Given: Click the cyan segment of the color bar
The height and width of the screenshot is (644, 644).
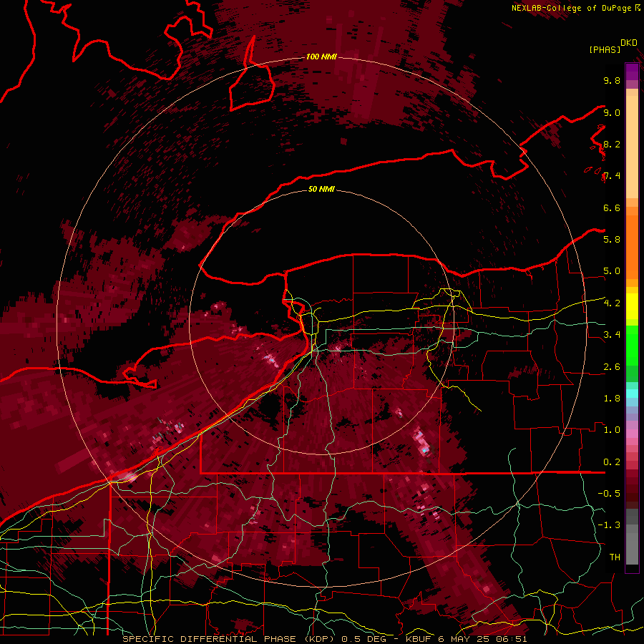Looking at the screenshot, I should pos(632,394).
